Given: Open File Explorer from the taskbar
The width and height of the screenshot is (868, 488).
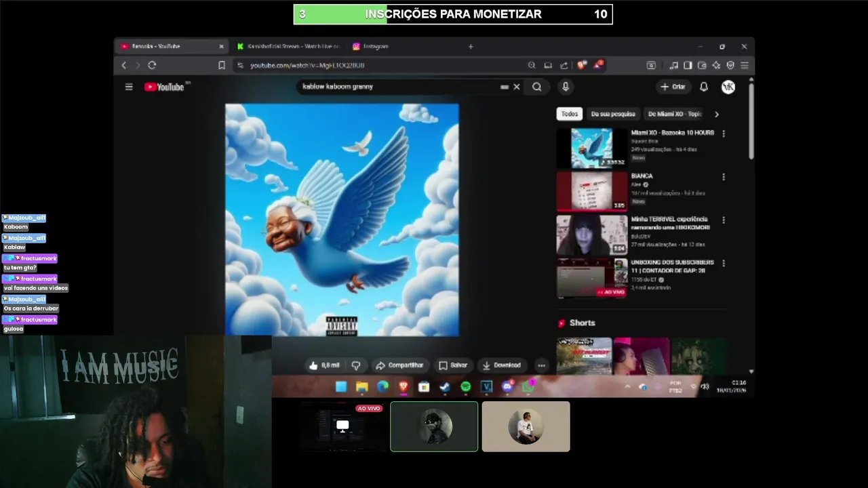Looking at the screenshot, I should pos(362,387).
